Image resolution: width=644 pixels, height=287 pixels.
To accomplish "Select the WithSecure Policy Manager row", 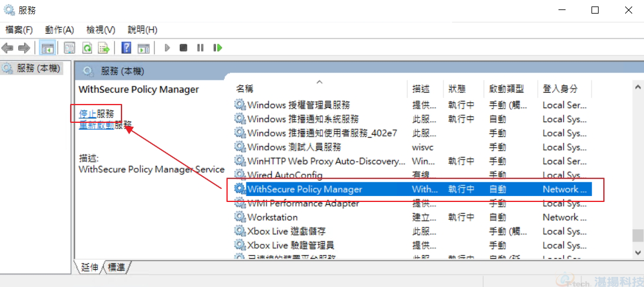I will (412, 189).
